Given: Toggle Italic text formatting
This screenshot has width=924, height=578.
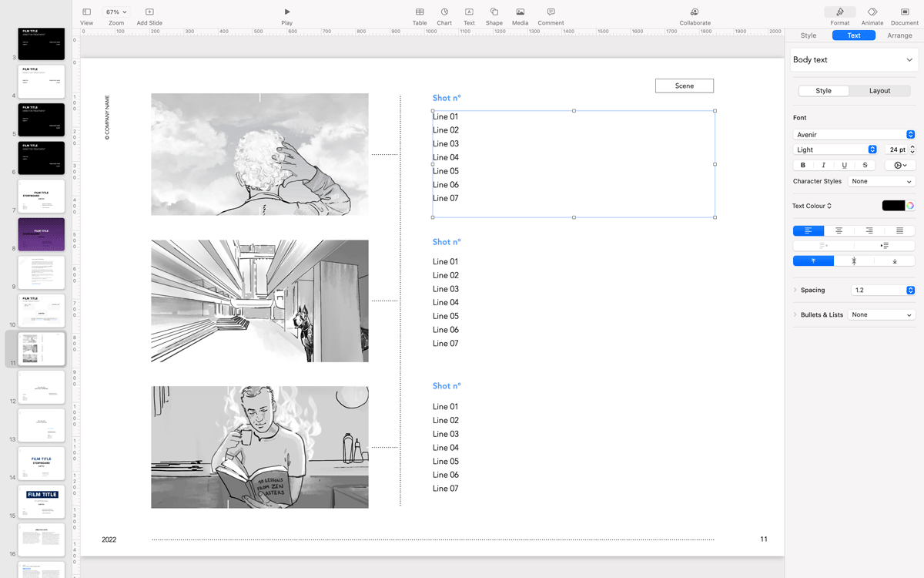Looking at the screenshot, I should coord(824,165).
